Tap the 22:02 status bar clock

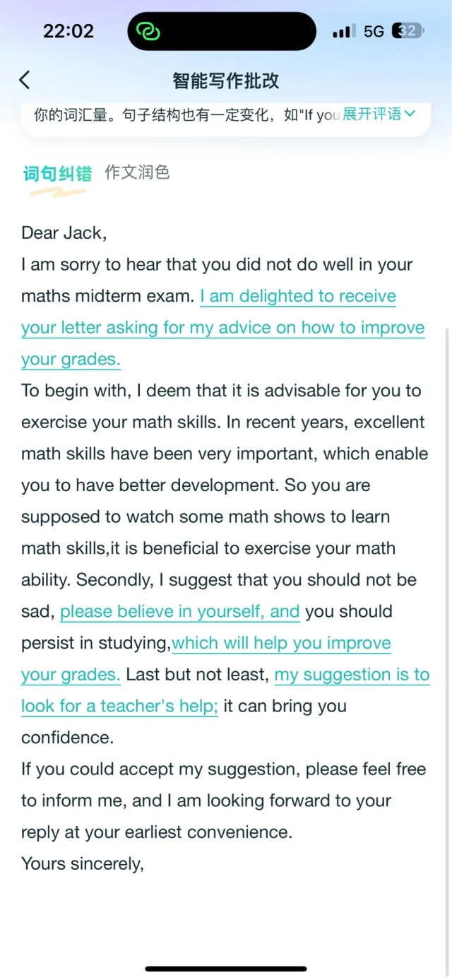[68, 31]
